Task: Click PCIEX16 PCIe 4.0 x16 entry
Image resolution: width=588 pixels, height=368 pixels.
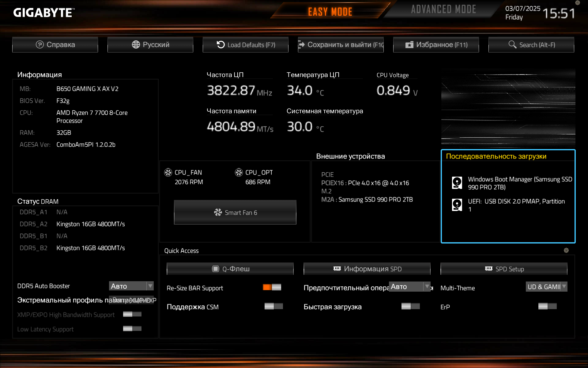Action: (365, 183)
